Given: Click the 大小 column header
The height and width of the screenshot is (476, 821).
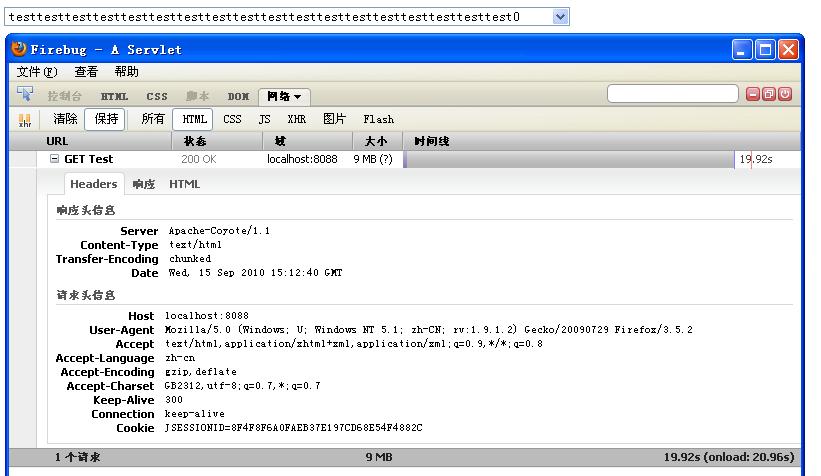Looking at the screenshot, I should tap(378, 141).
